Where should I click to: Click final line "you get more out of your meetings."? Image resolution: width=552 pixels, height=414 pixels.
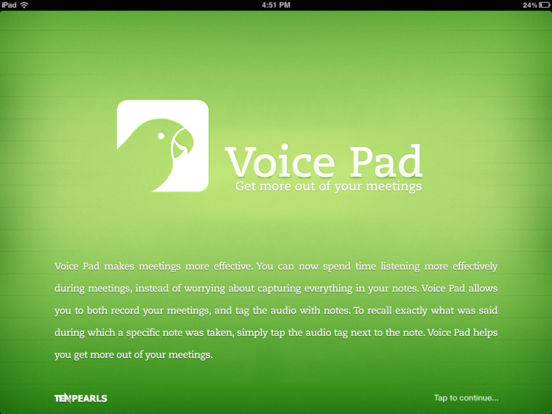point(133,355)
